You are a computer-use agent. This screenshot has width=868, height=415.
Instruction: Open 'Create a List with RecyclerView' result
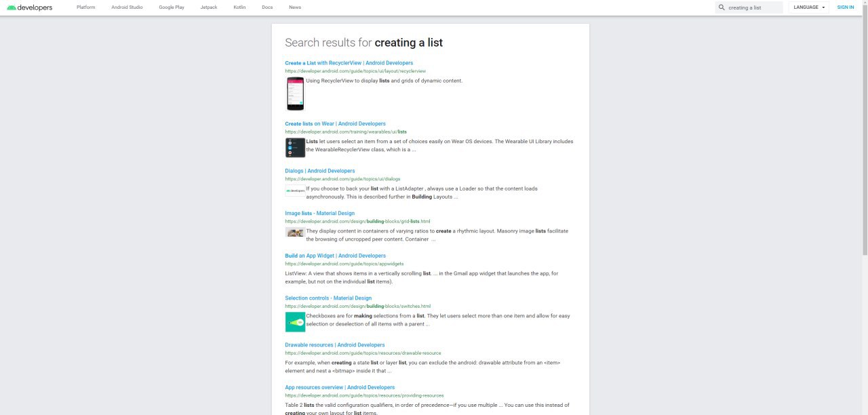349,63
